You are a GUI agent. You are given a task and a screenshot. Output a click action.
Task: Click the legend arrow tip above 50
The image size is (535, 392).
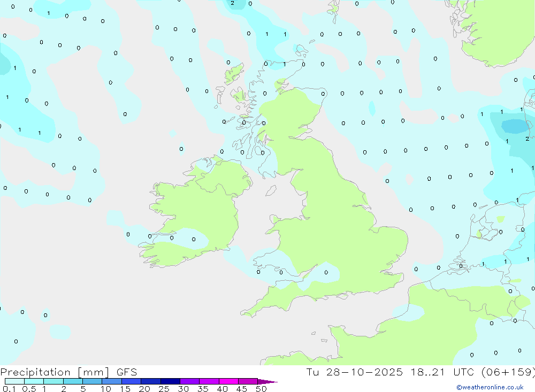click(x=267, y=382)
